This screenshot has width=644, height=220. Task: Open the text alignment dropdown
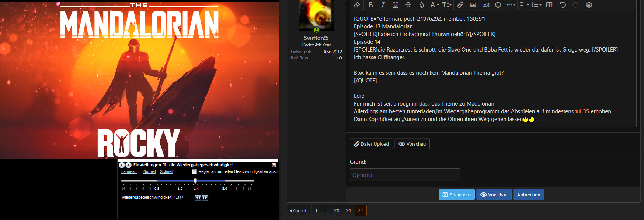524,5
